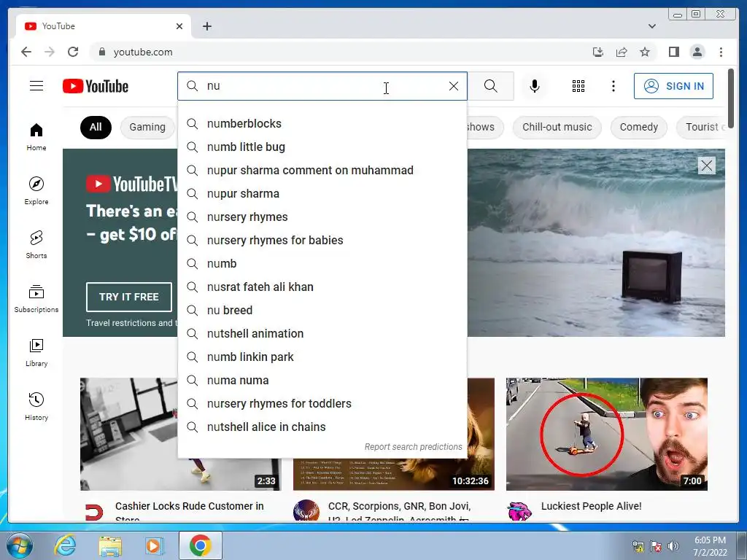Open the YouTube hamburger guide menu

tap(36, 86)
